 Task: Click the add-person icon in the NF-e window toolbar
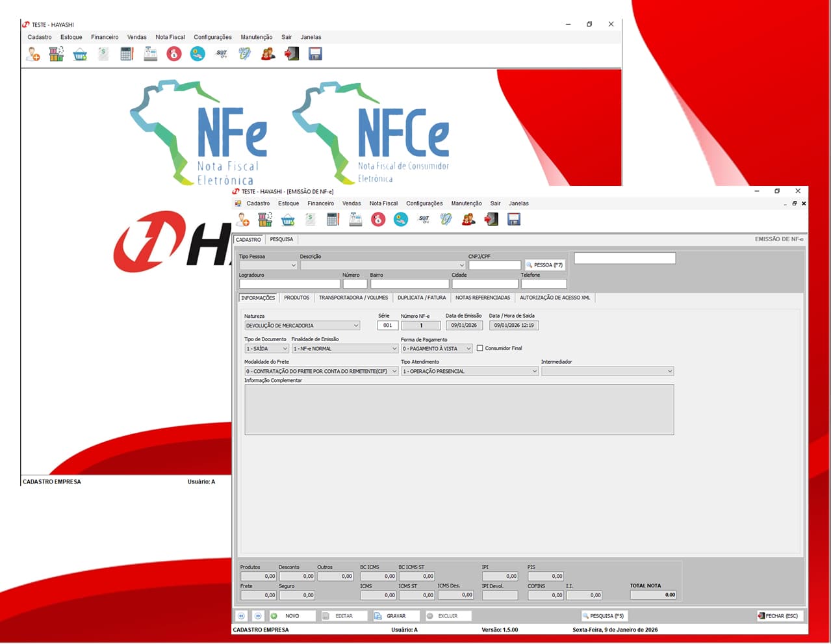(x=244, y=220)
